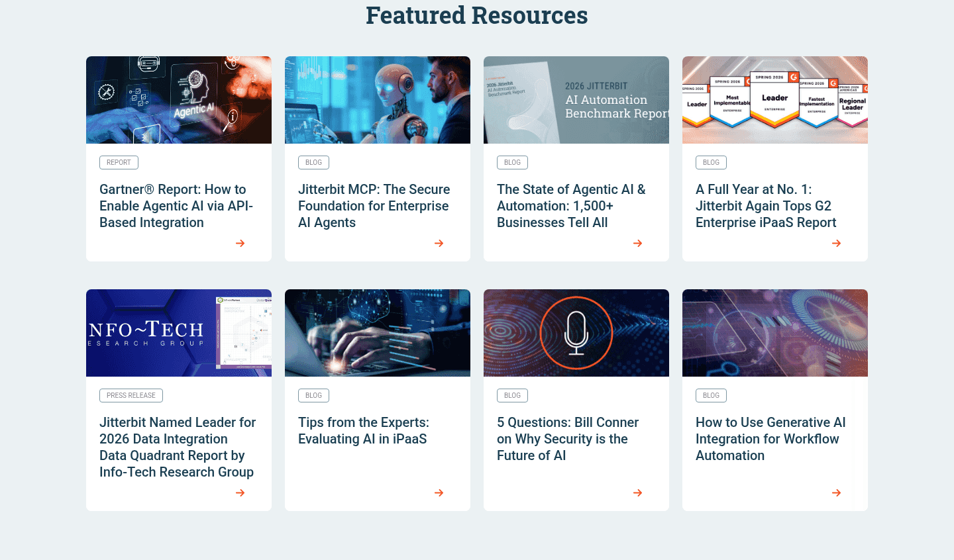Image resolution: width=954 pixels, height=560 pixels.
Task: Click the arrow on G2 Enterprise iPaaS card
Action: click(x=836, y=244)
